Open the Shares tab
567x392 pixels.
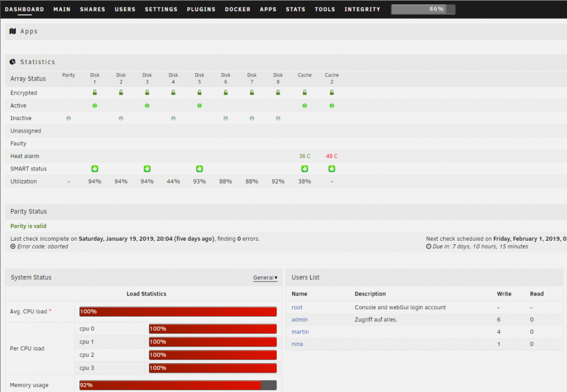(x=92, y=9)
